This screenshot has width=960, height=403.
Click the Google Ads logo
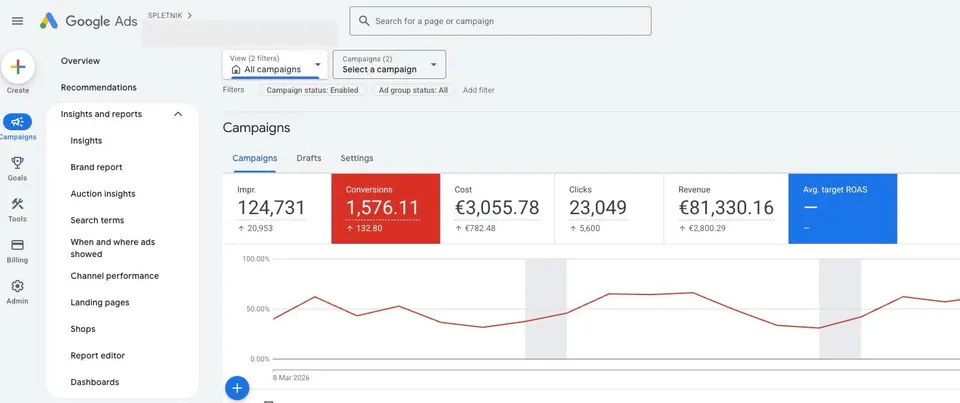88,21
